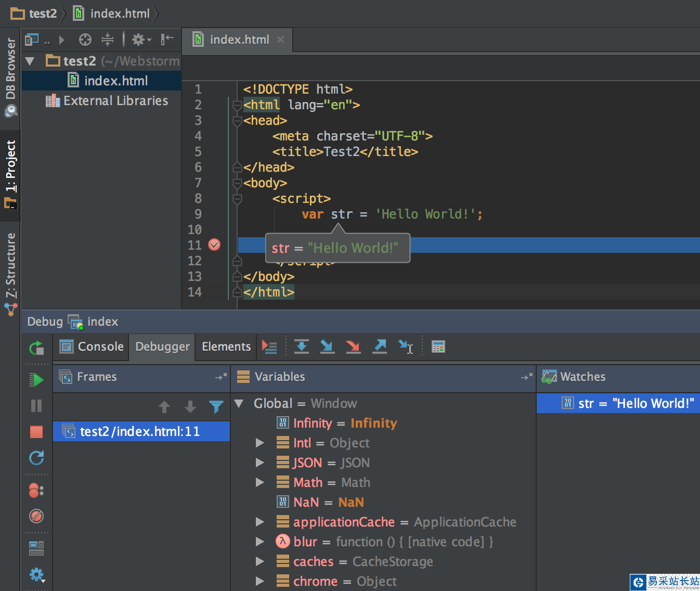The width and height of the screenshot is (700, 591).
Task: Select the test2/index.html:11 frame
Action: 141,431
